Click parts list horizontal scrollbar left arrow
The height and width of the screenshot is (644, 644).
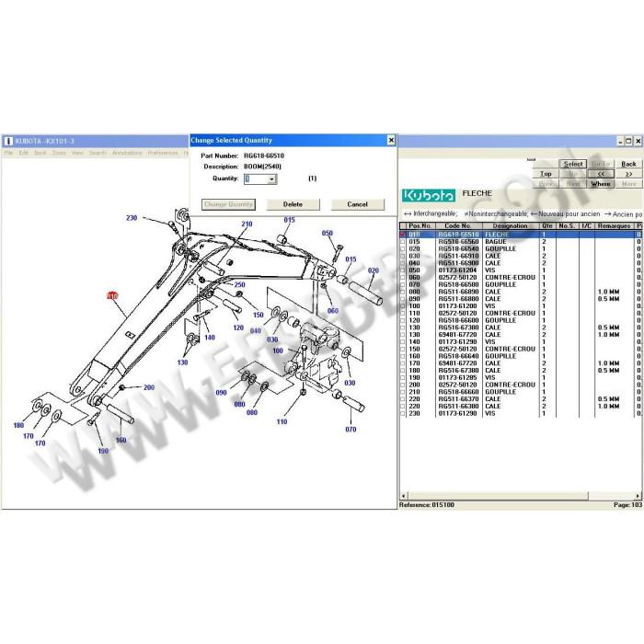click(x=403, y=496)
